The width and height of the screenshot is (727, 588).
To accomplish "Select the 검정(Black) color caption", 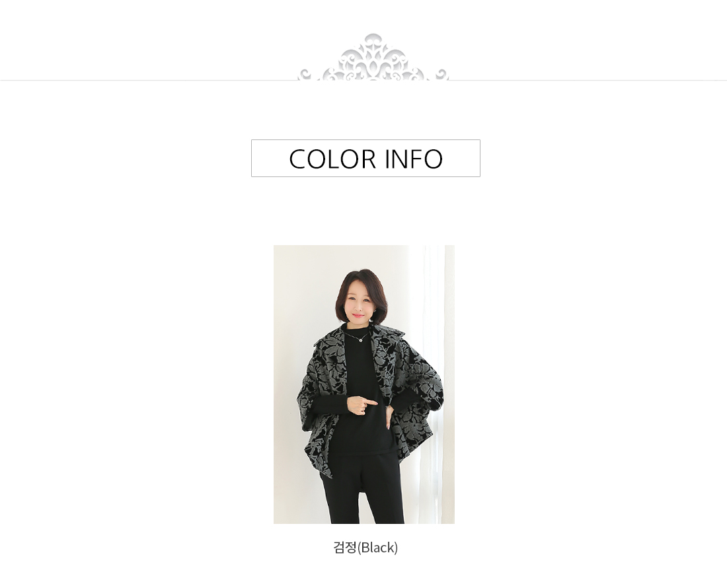I will tap(365, 547).
